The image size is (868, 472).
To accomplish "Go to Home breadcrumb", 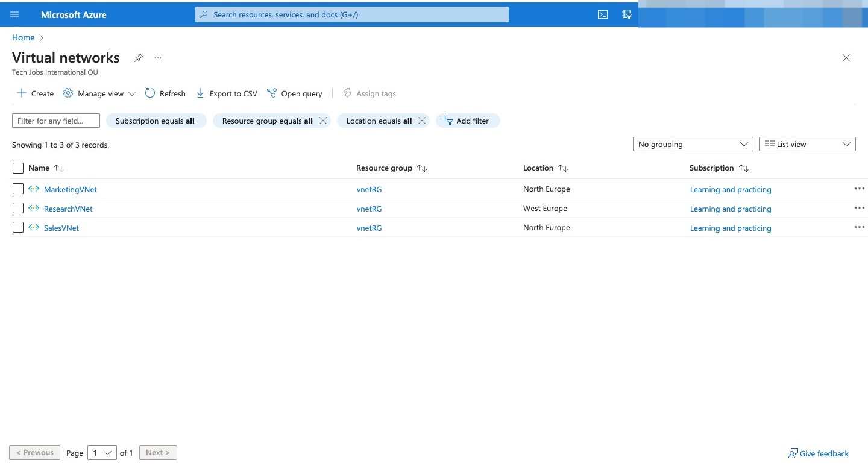I will pos(24,37).
